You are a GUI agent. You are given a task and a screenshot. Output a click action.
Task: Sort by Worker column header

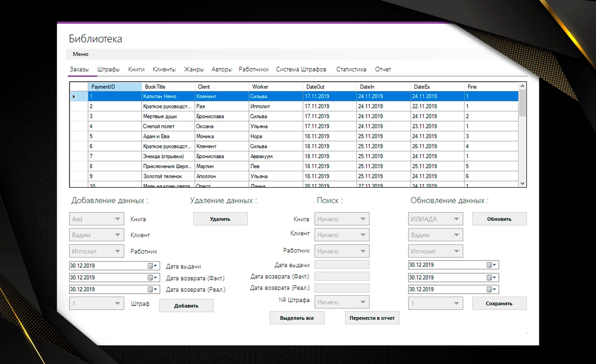tap(276, 87)
